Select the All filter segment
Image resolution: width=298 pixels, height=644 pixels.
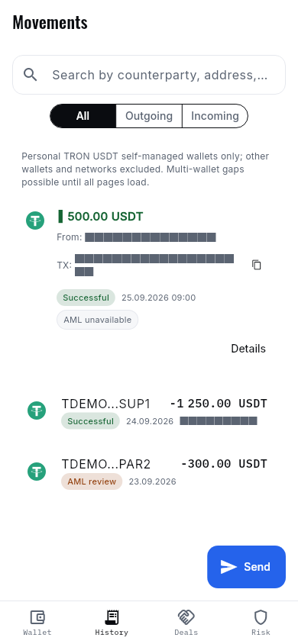pos(83,116)
